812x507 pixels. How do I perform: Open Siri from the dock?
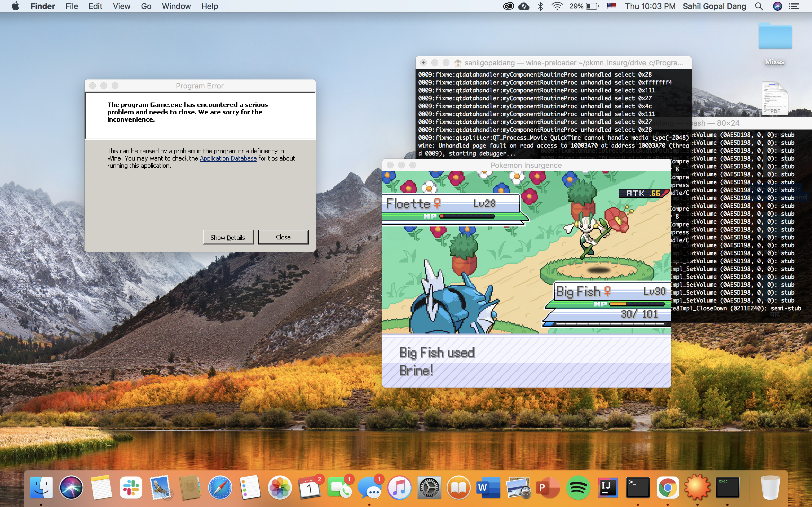[71, 487]
